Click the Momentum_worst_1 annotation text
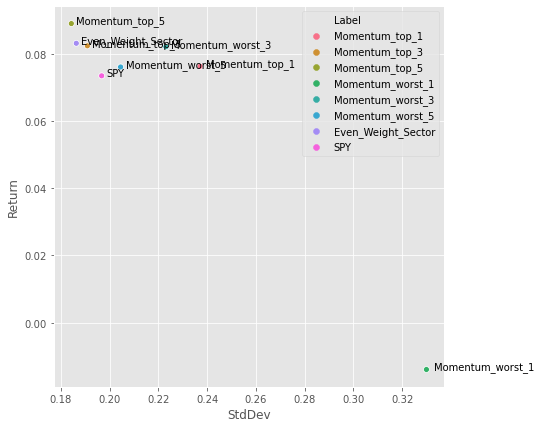 point(484,367)
